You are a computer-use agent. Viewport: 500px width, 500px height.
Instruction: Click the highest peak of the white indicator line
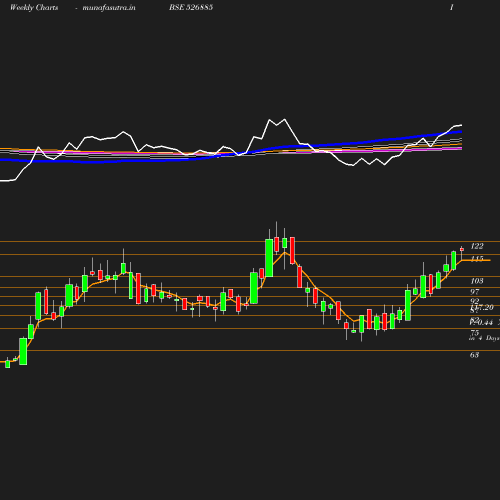tap(284, 119)
